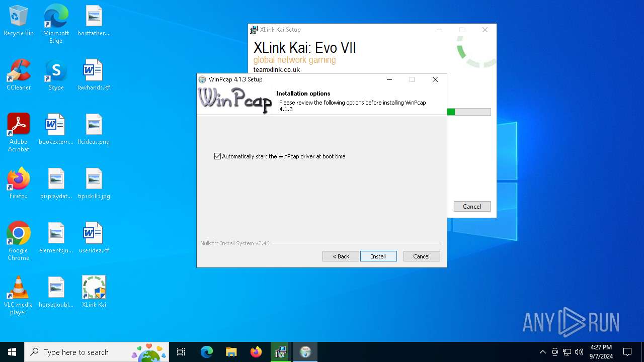Click the Nullsoft Install System v2.46 text

235,243
